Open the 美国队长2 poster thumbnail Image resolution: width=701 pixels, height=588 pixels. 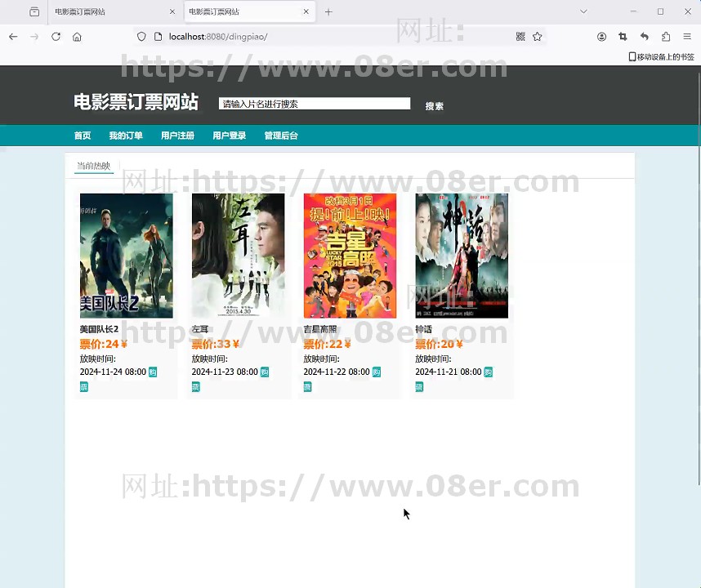click(126, 256)
